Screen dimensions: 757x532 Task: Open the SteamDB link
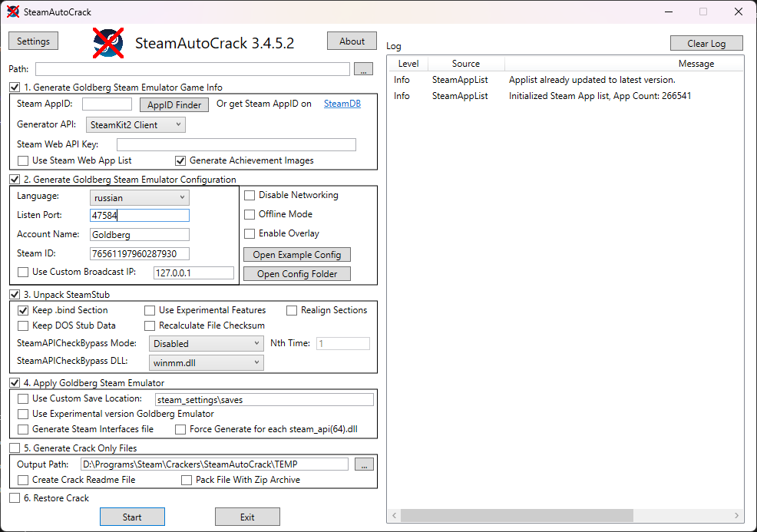(x=342, y=103)
